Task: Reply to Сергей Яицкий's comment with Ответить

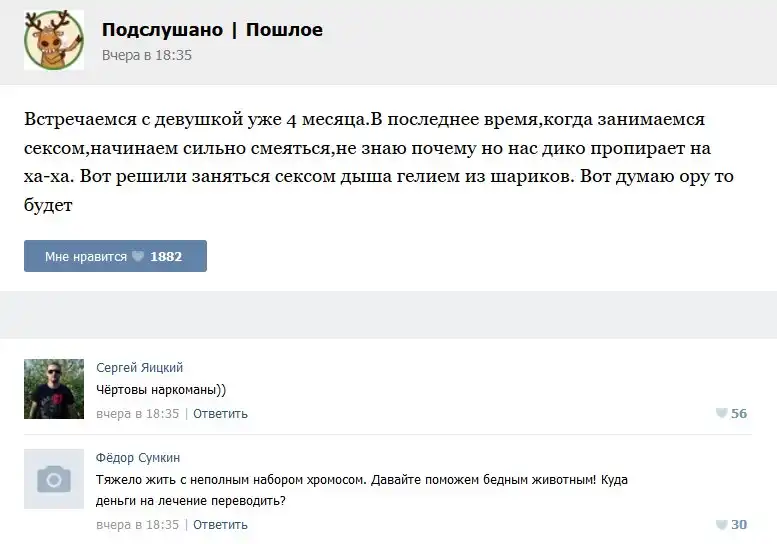Action: 220,413
